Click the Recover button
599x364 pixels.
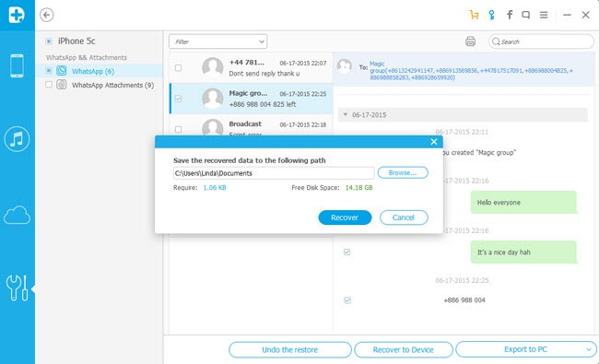tap(345, 217)
